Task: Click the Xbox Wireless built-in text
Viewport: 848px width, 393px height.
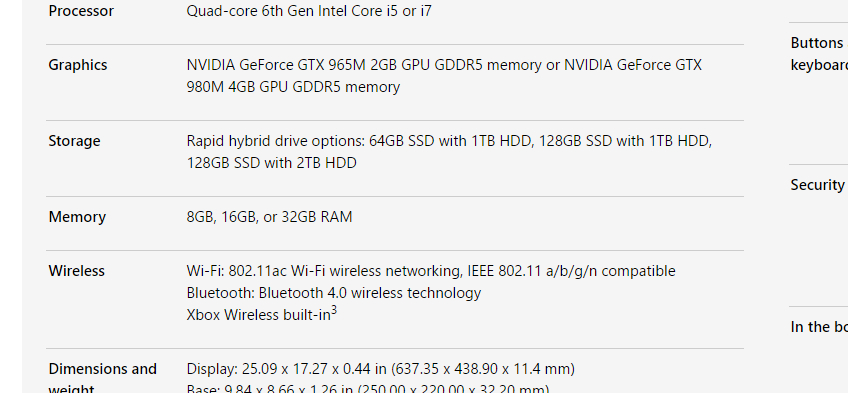Action: 259,315
